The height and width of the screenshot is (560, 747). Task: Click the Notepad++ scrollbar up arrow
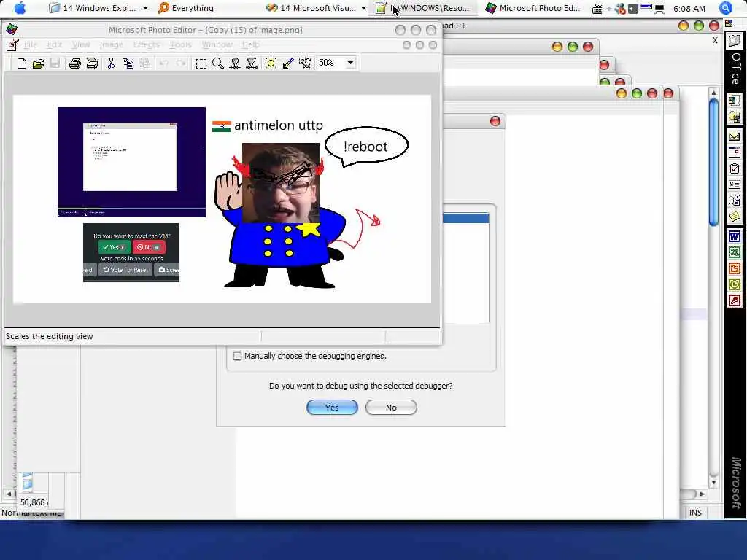tap(713, 93)
